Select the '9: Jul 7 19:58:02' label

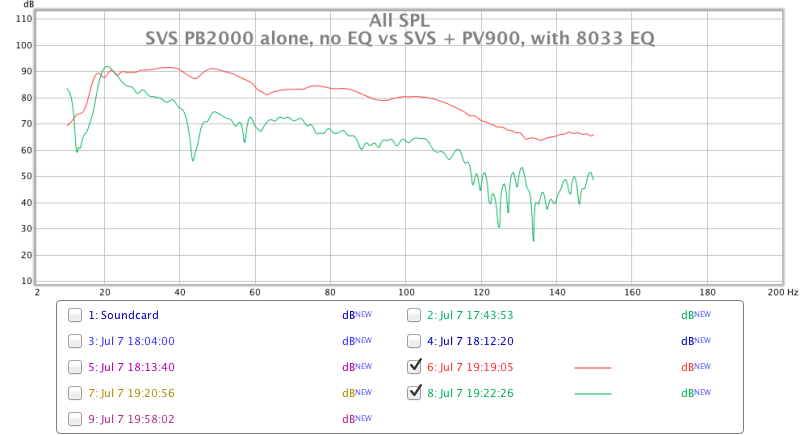(132, 419)
